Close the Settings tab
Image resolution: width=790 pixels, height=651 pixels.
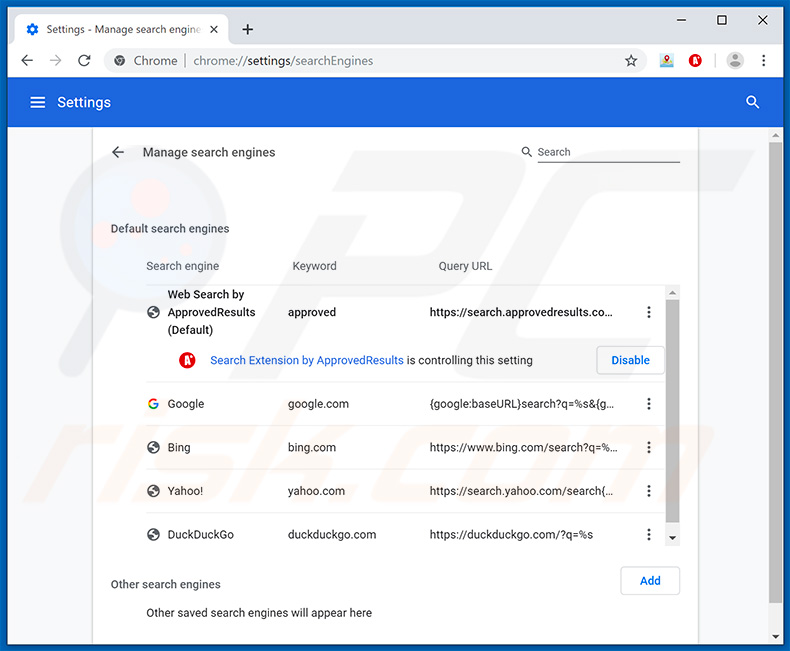click(x=214, y=29)
